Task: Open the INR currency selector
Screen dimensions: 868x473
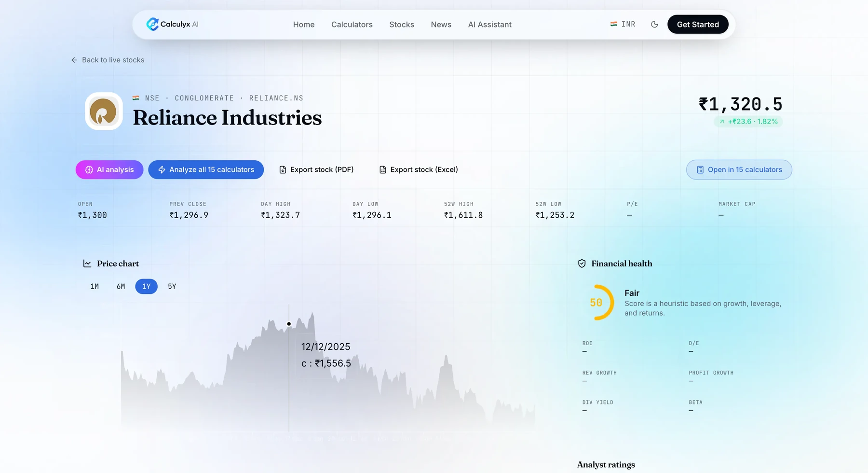Action: [623, 24]
